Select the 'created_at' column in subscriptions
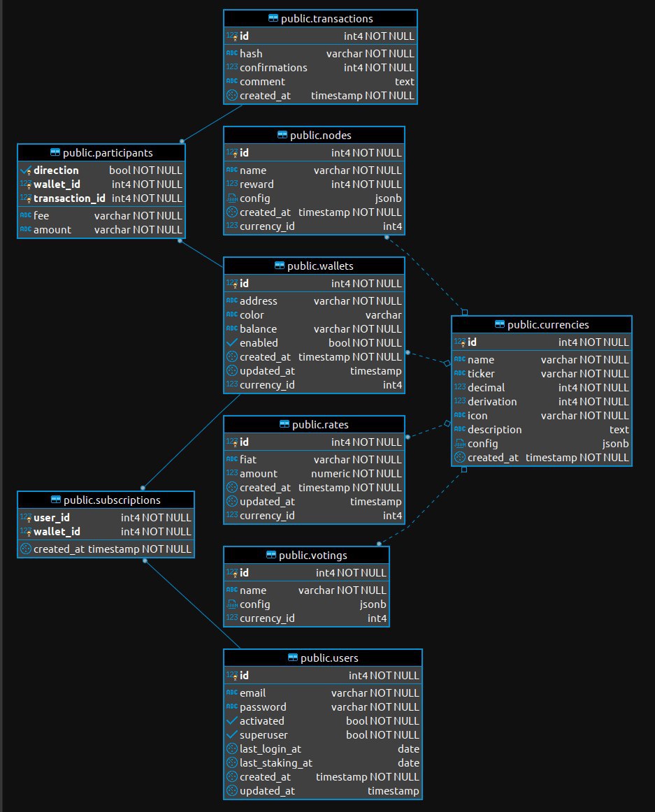The image size is (655, 812). click(x=106, y=549)
